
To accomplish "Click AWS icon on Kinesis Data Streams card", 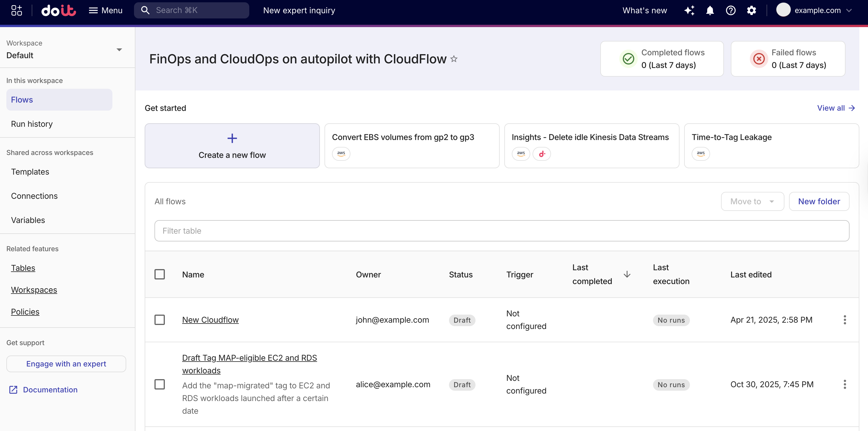I will point(520,154).
